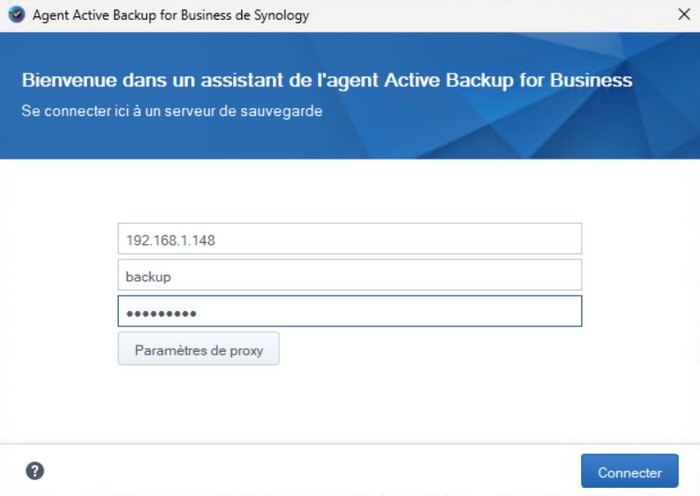700x496 pixels.
Task: Click the Bienvenue welcome heading
Action: (327, 81)
